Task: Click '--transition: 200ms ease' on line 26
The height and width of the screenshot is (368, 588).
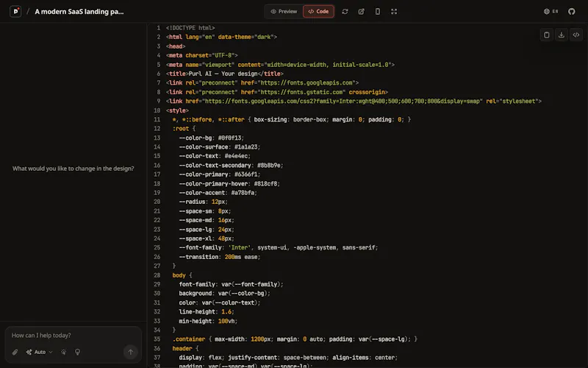Action: pos(220,257)
